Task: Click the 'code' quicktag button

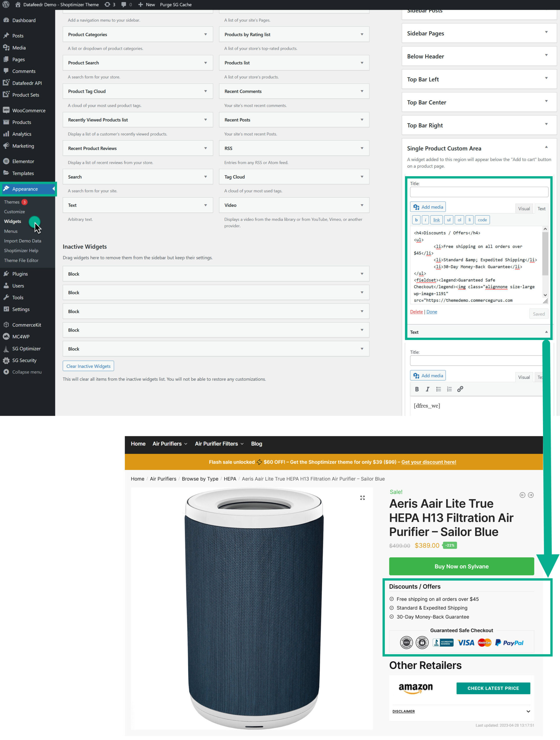Action: [482, 220]
